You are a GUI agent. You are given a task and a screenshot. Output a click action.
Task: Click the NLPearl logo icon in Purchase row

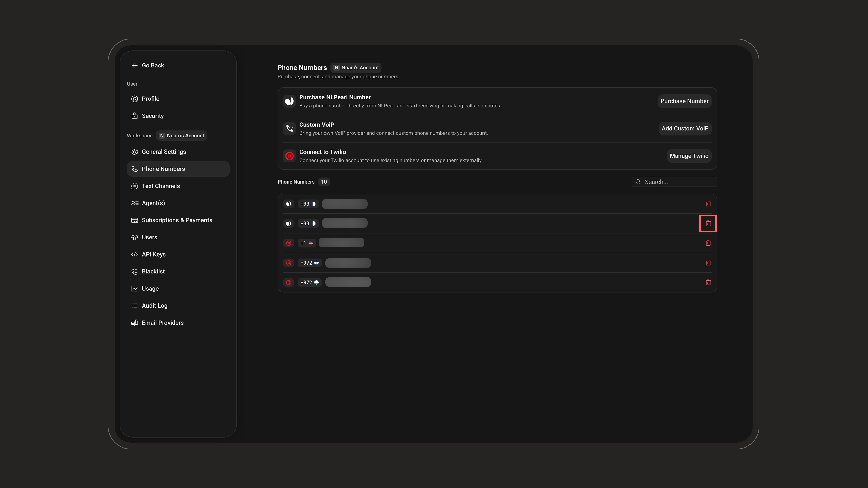(289, 101)
